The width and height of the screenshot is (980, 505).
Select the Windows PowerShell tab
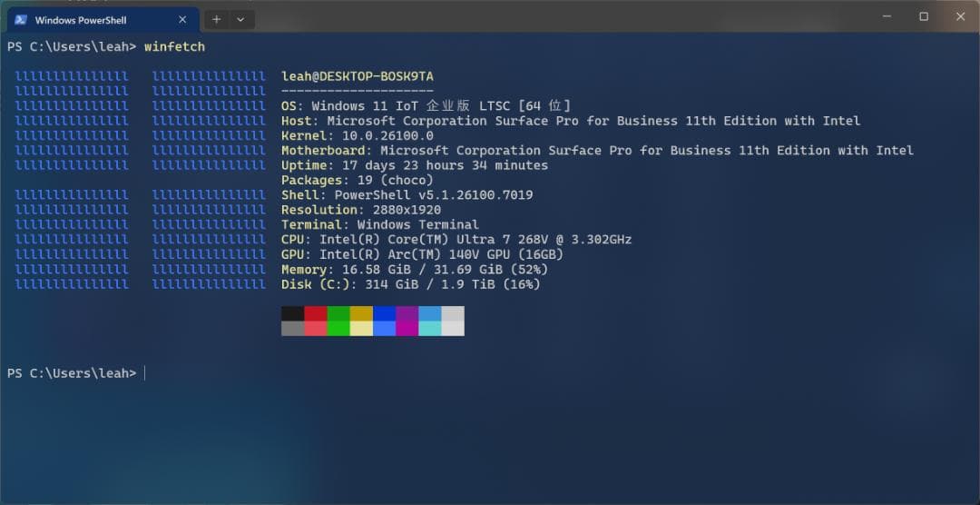(x=103, y=20)
